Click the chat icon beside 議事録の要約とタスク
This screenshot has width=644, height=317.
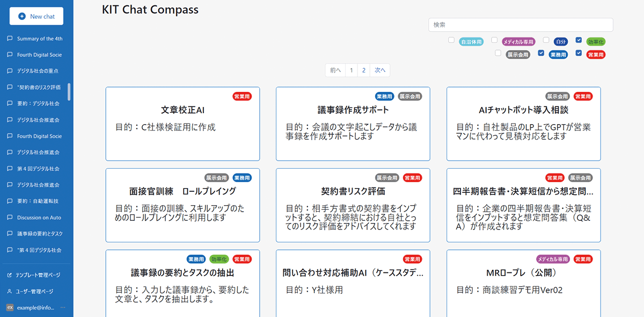pos(9,233)
